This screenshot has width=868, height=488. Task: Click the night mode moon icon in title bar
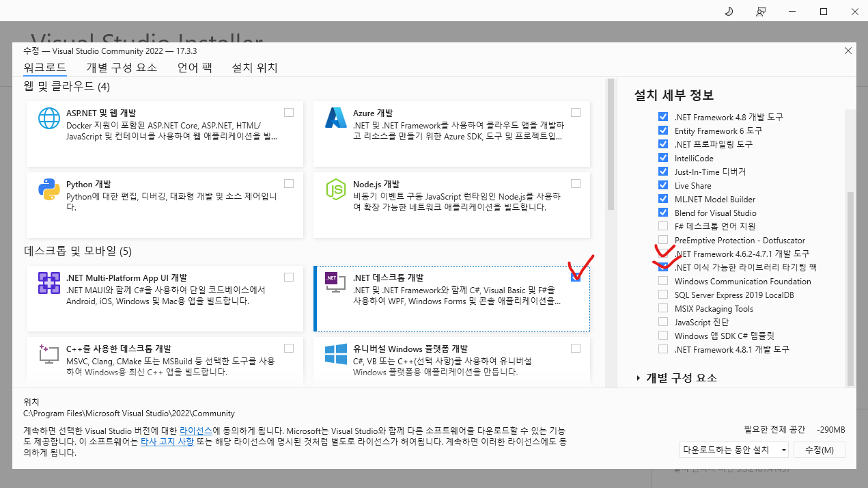pos(728,12)
